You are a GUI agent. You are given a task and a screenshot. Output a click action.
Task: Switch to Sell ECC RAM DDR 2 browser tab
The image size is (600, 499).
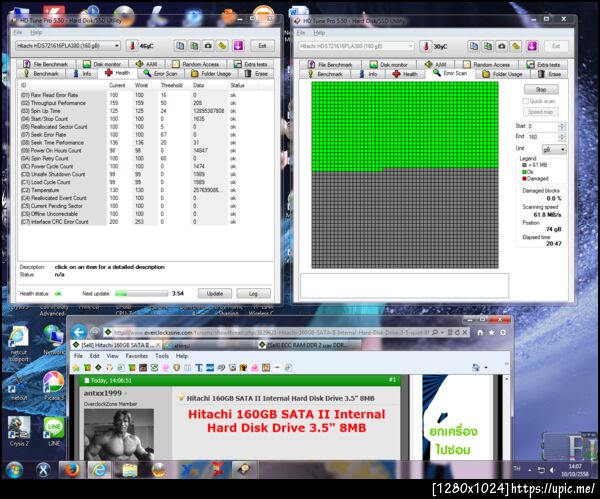[x=307, y=345]
